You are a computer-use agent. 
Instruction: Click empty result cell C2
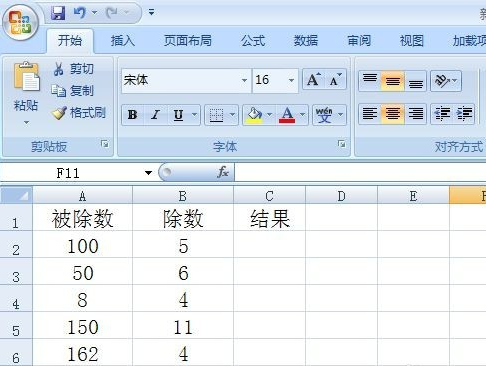pos(270,244)
